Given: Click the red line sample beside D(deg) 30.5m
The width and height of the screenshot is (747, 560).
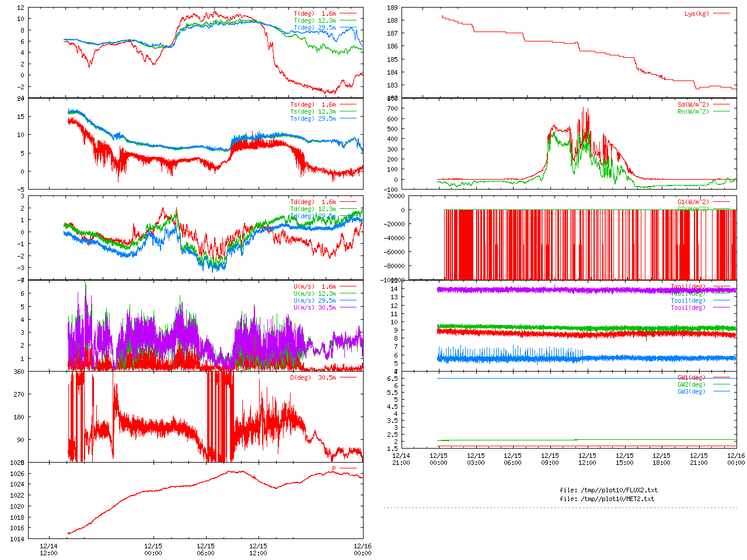Looking at the screenshot, I should 348,377.
